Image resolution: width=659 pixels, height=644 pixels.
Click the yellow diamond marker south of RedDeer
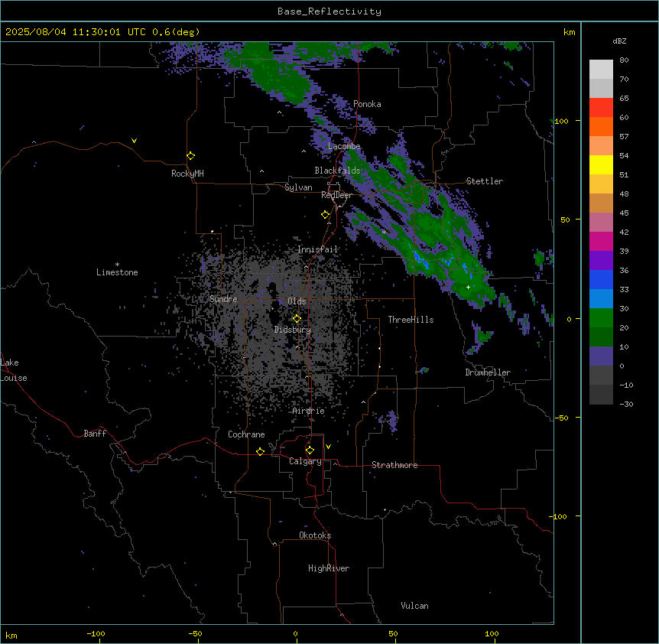click(326, 215)
